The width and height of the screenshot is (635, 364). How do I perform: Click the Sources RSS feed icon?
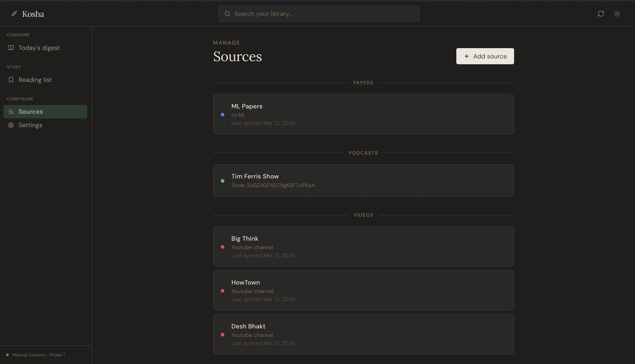[11, 112]
